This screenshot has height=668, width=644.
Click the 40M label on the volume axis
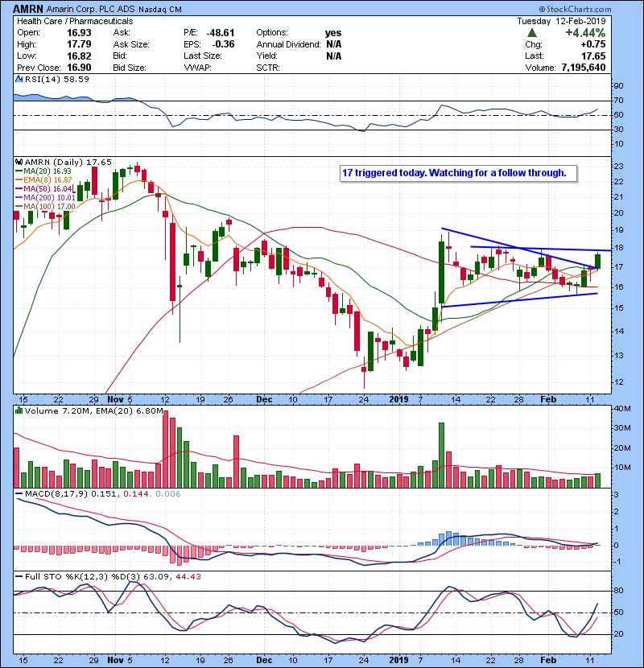coord(621,409)
